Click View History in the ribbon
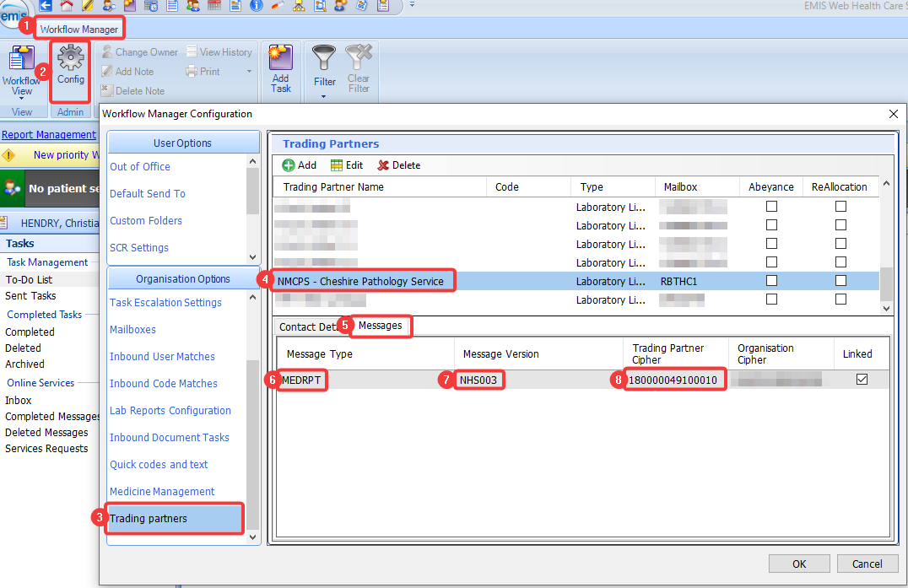 point(219,52)
